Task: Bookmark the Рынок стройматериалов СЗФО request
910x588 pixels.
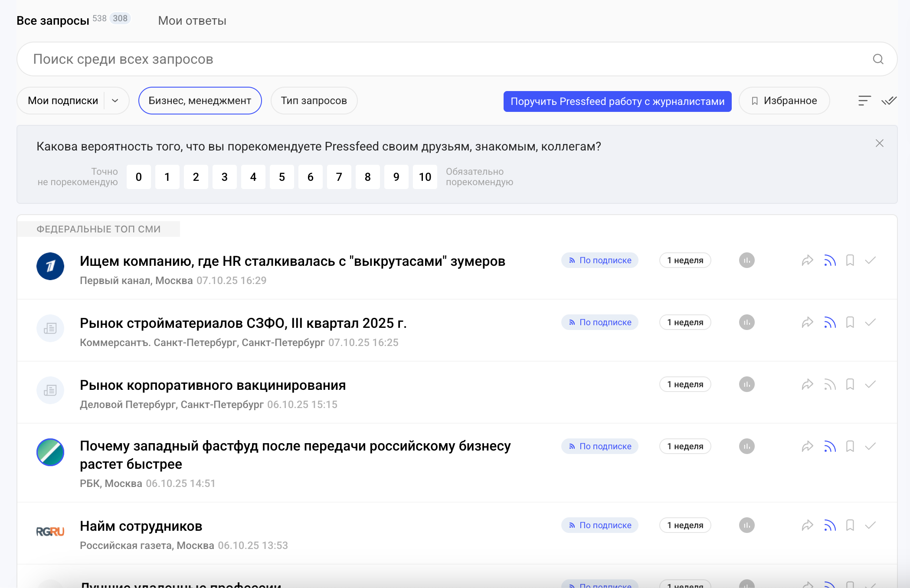Action: click(x=850, y=323)
